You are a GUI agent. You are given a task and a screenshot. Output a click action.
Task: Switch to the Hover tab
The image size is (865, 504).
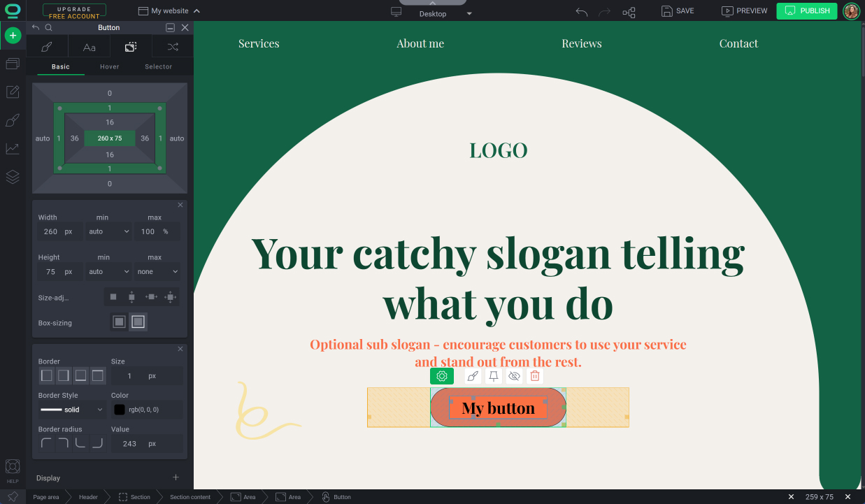[110, 66]
